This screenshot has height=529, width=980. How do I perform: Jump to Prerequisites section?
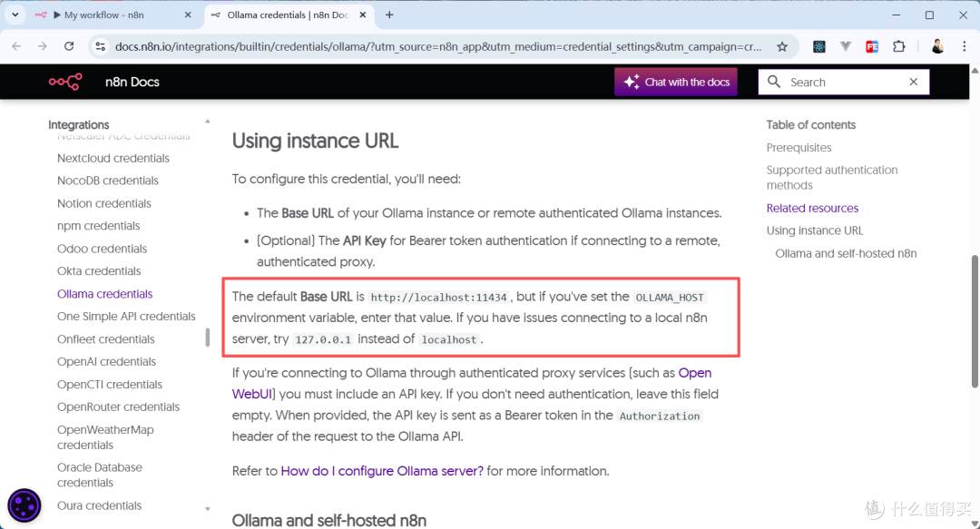tap(799, 148)
